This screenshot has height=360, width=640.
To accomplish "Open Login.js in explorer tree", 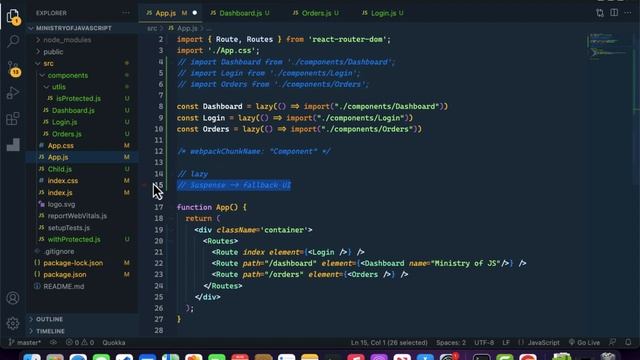I will tap(82, 122).
